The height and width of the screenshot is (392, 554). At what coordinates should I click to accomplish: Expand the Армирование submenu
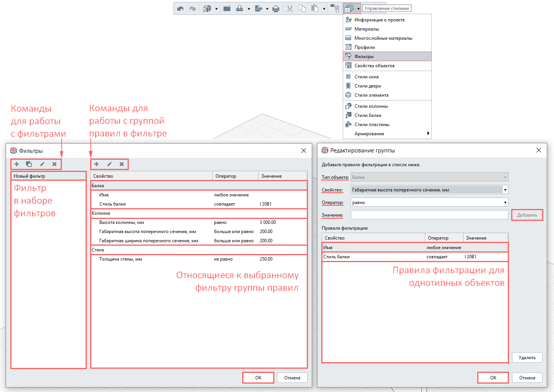coord(387,134)
